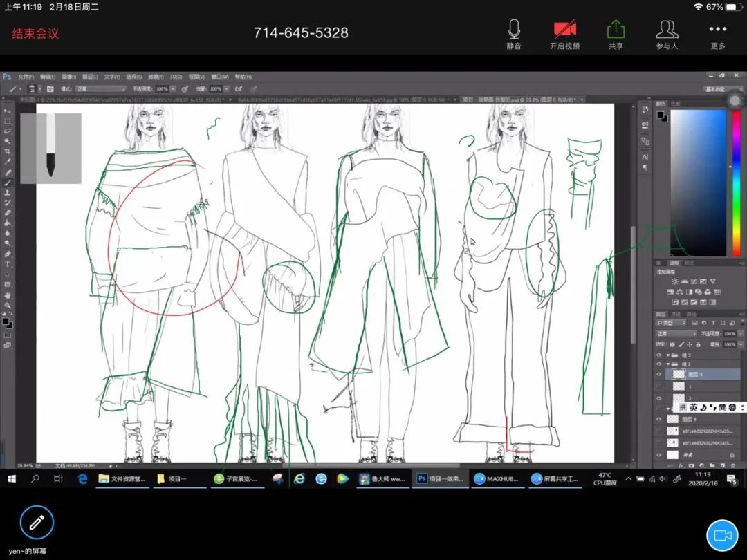747x560 pixels.
Task: Collapse the 组 3 layer group
Action: [x=668, y=355]
